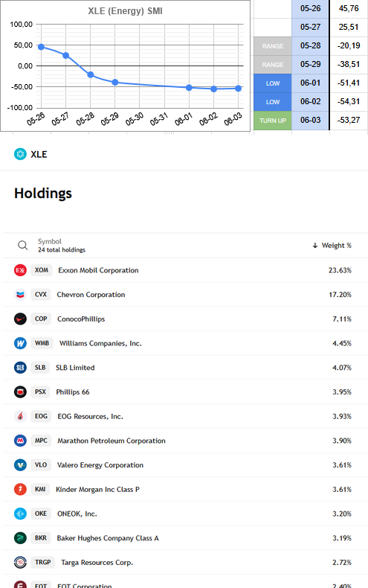Click the SLB Limited logo icon
The height and width of the screenshot is (588, 368).
[20, 368]
